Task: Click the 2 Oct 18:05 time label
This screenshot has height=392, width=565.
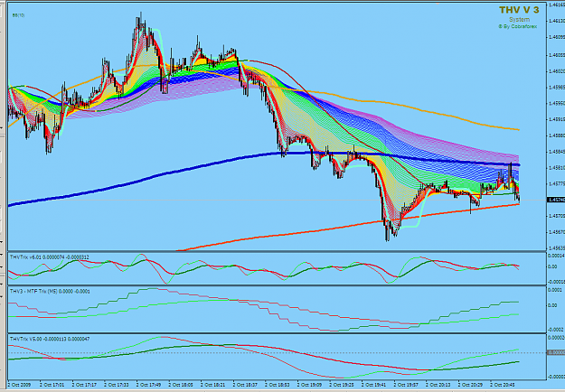Action: [181, 385]
